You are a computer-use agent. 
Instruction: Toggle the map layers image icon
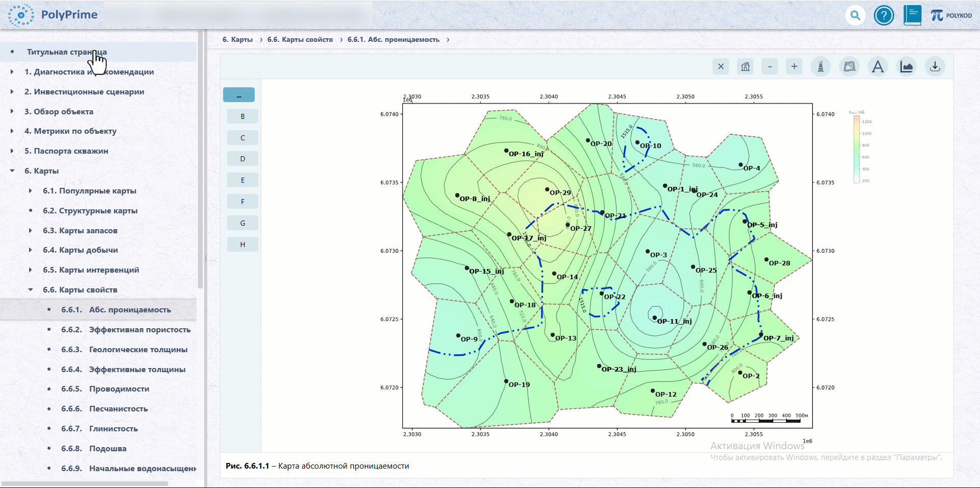click(849, 66)
